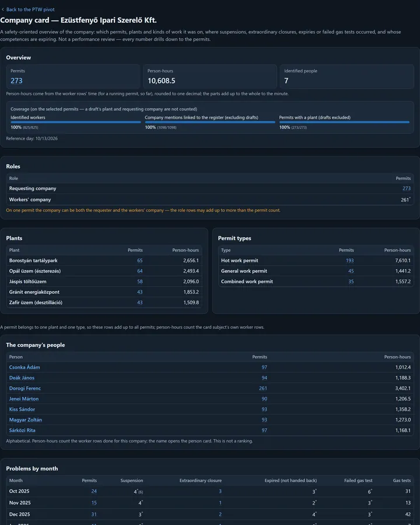Image resolution: width=420 pixels, height=525 pixels.
Task: Open Jenei Márton's 90 permits
Action: click(x=264, y=399)
